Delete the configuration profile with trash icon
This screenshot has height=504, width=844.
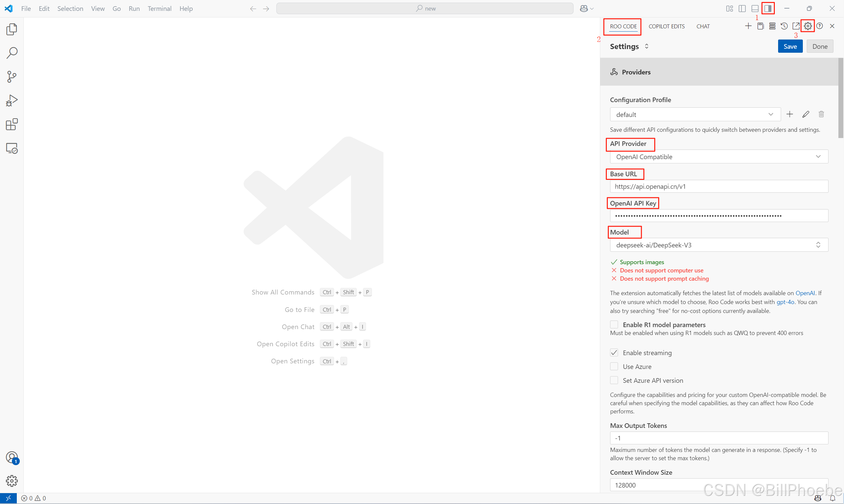pyautogui.click(x=821, y=114)
